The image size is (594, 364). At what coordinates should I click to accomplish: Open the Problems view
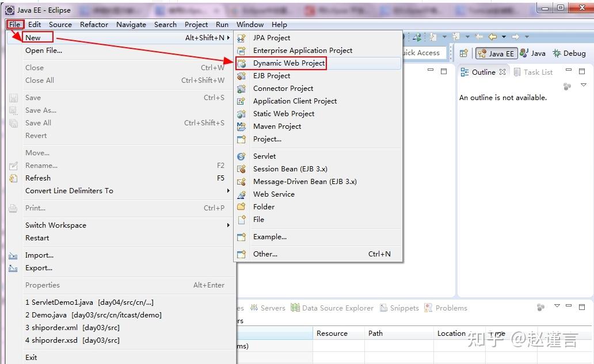[451, 308]
